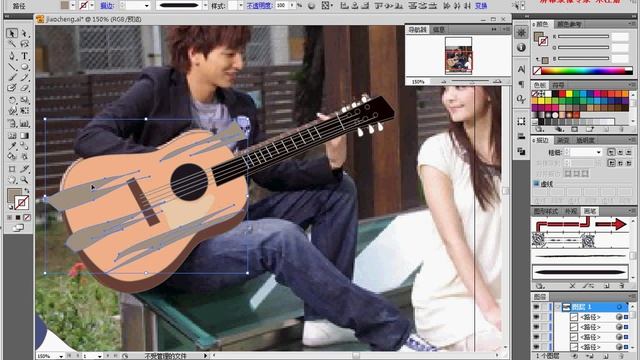This screenshot has height=360, width=640.
Task: Click the Navigator panel preview thumbnail
Action: click(458, 56)
